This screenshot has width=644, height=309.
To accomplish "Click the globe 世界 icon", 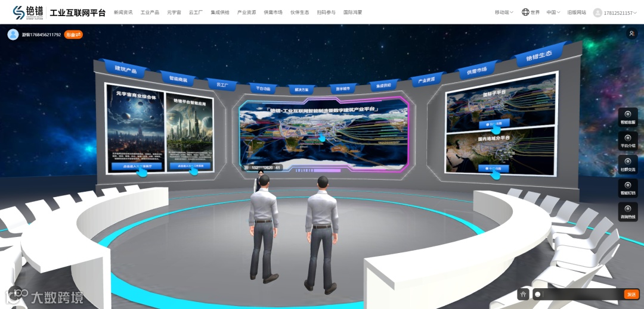I will click(x=525, y=13).
